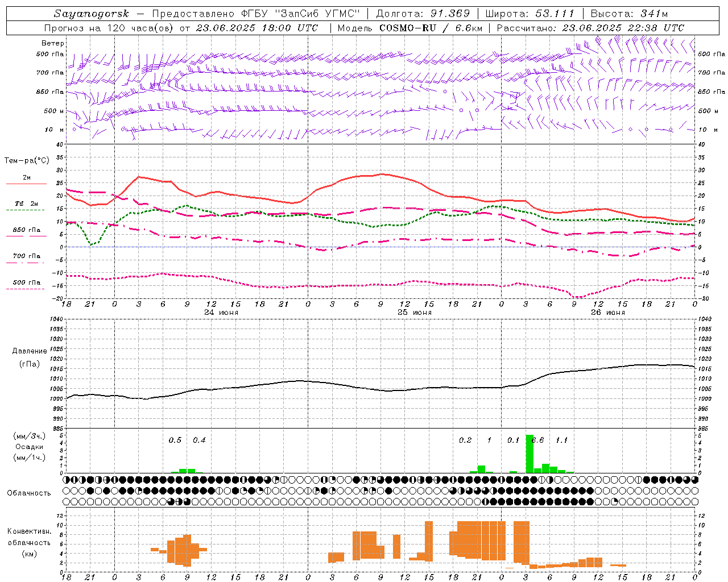Screen dimensions: 728x582
Task: Select '500 гПа' entry in temperature legend
Action: (x=27, y=282)
